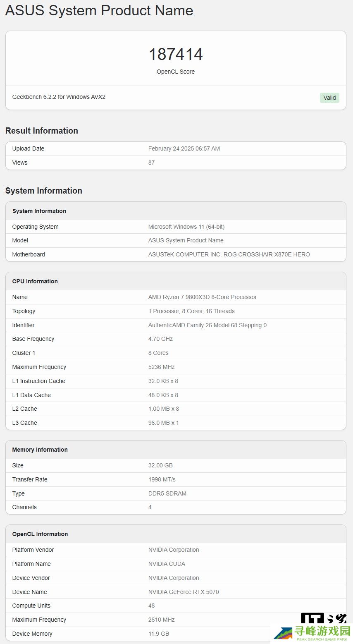Click the green Valid badge
The height and width of the screenshot is (644, 353).
click(329, 98)
